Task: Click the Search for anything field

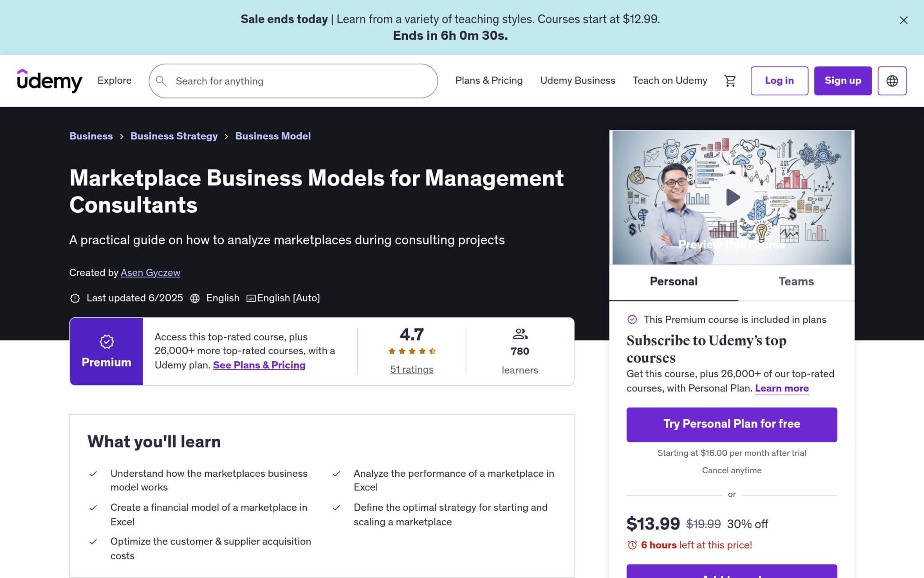Action: pyautogui.click(x=293, y=81)
